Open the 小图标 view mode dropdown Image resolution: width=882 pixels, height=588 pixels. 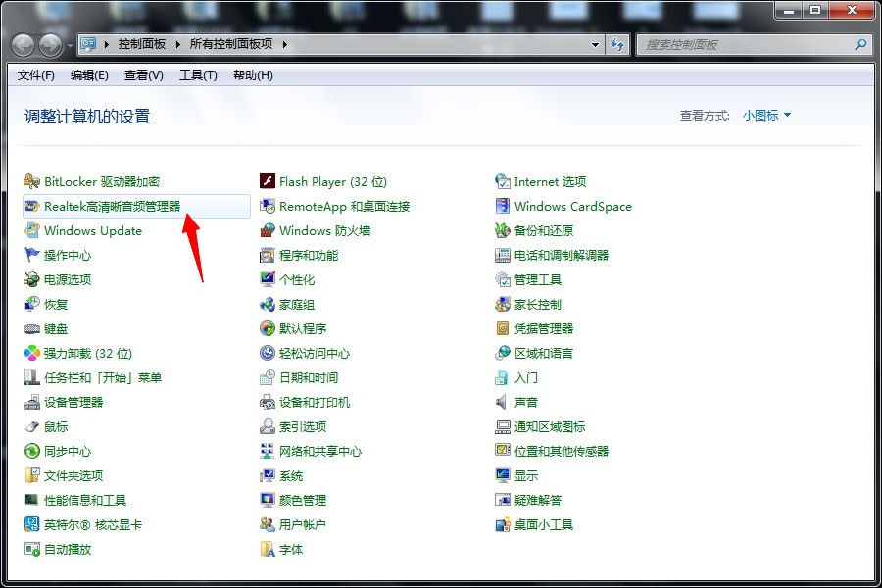click(x=766, y=116)
